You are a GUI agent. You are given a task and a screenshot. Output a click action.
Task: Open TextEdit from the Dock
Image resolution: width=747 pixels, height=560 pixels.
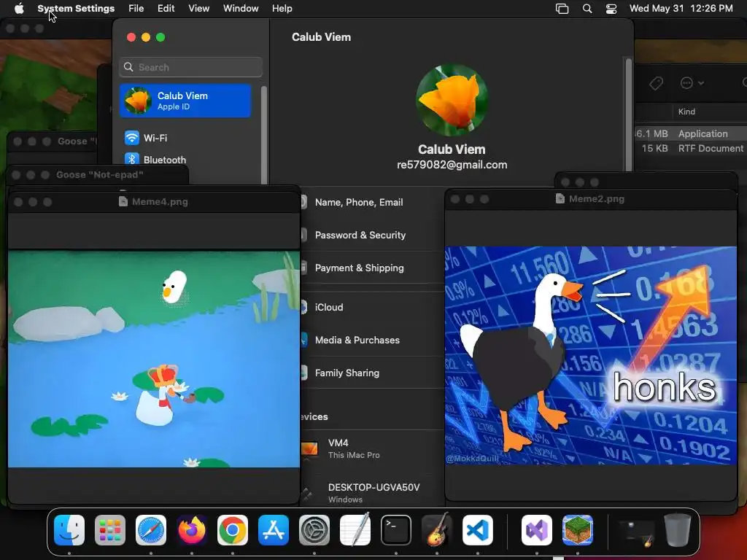click(x=355, y=530)
